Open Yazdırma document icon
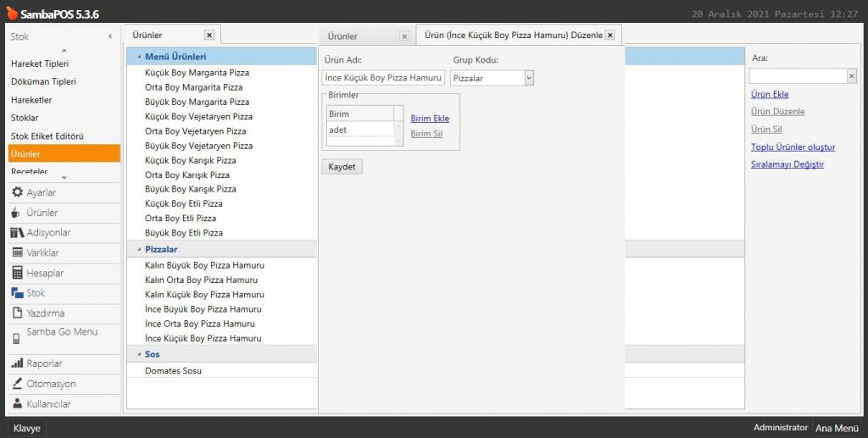Image resolution: width=868 pixels, height=438 pixels. point(17,313)
